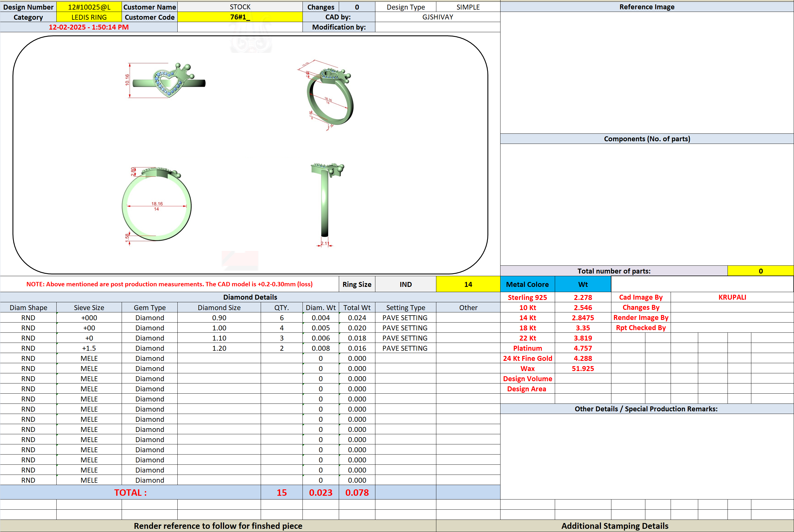Select the Diamond Details header
This screenshot has height=532, width=794.
(x=250, y=297)
